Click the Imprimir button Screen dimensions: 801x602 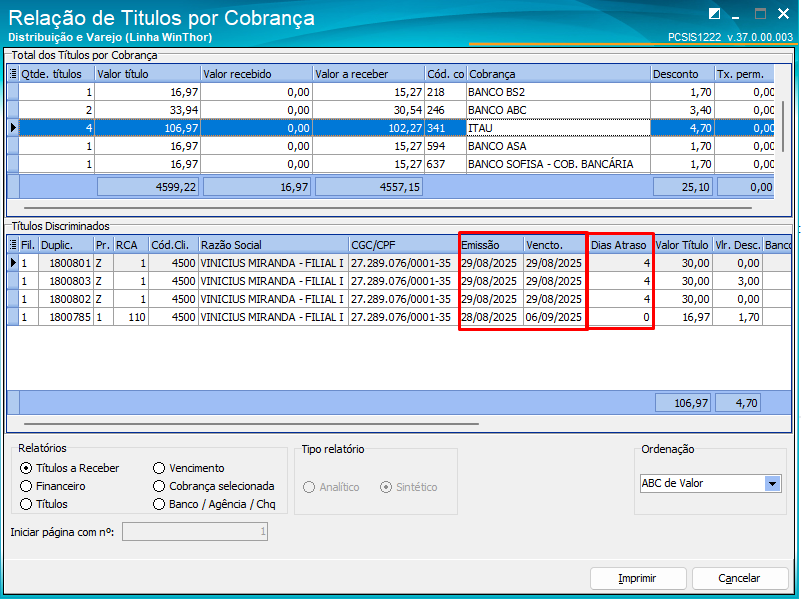(x=638, y=578)
